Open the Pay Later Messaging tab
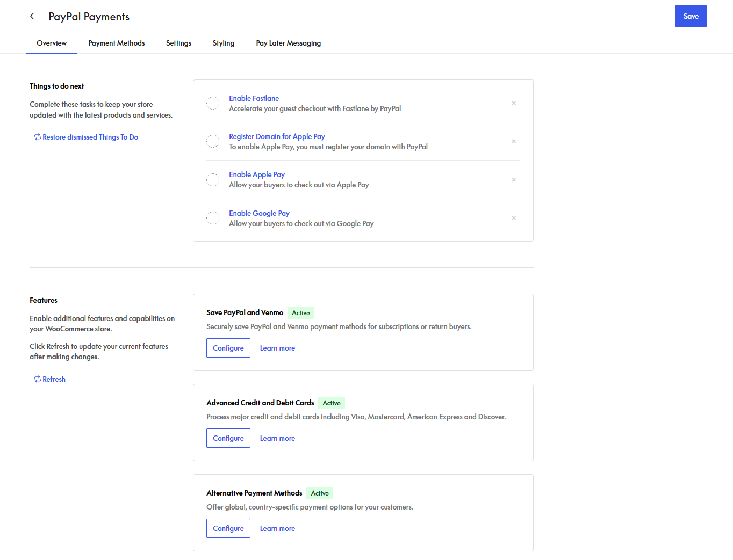The image size is (733, 560). (x=288, y=43)
